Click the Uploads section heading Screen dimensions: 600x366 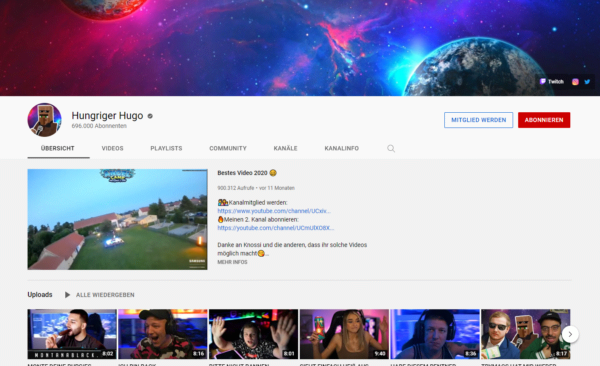[x=40, y=294]
